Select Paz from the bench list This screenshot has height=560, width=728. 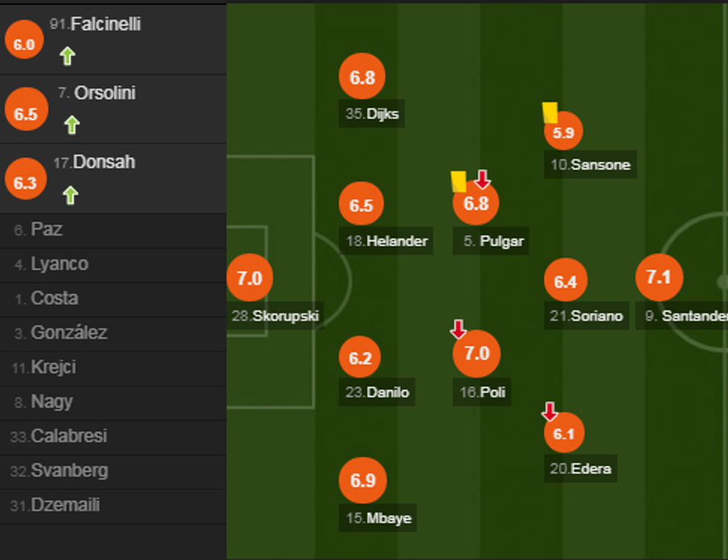[x=46, y=230]
